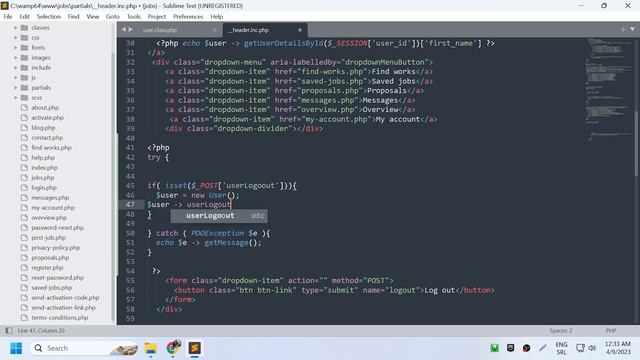Click the taskbar Search box
The height and width of the screenshot is (360, 640).
pos(84,348)
